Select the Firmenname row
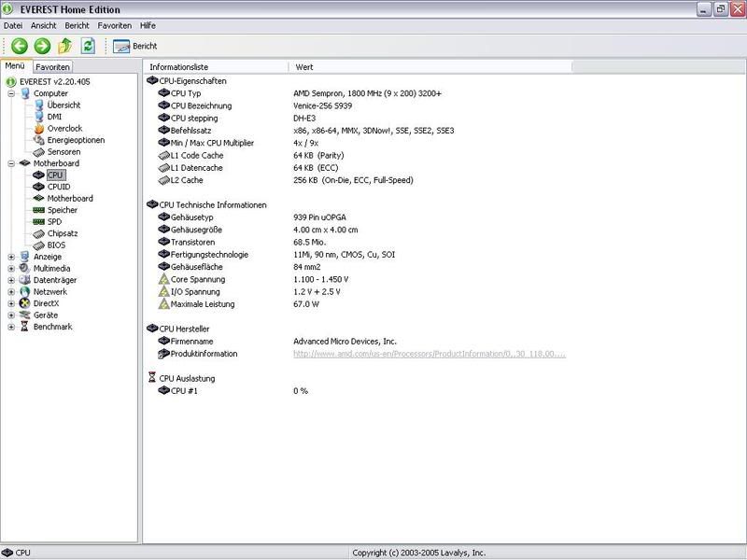This screenshot has width=747, height=560. [277, 342]
